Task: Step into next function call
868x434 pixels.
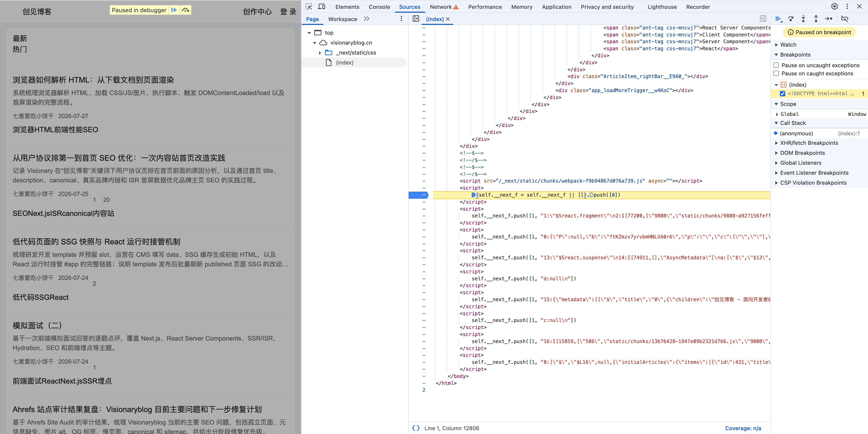Action: tap(803, 19)
